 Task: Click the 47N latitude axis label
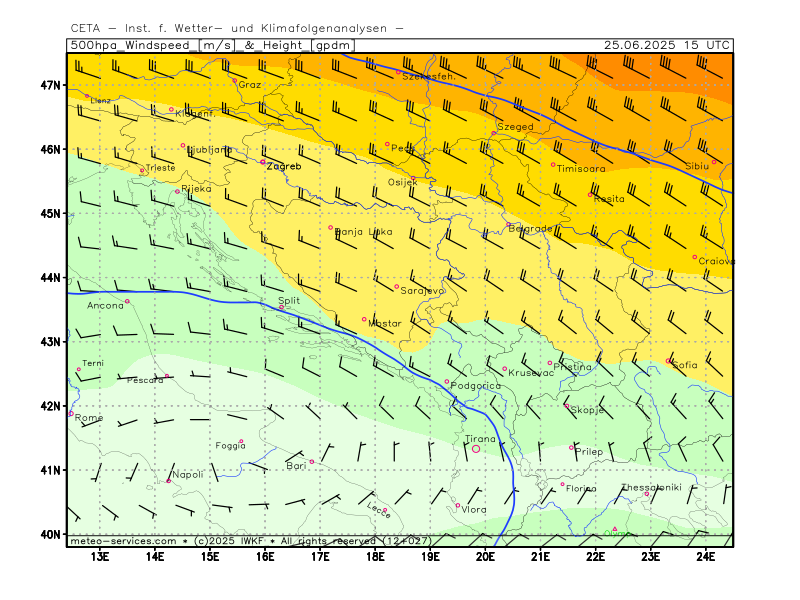(50, 85)
